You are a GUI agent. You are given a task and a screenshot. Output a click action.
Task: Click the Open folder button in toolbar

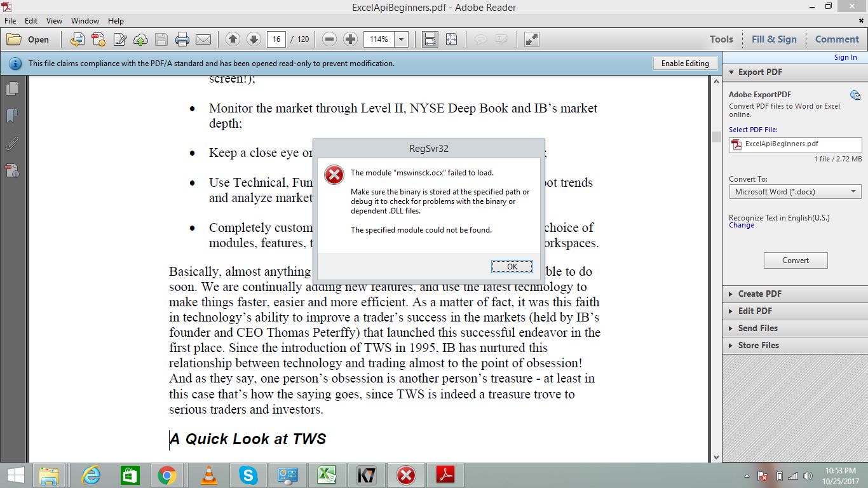tap(28, 39)
